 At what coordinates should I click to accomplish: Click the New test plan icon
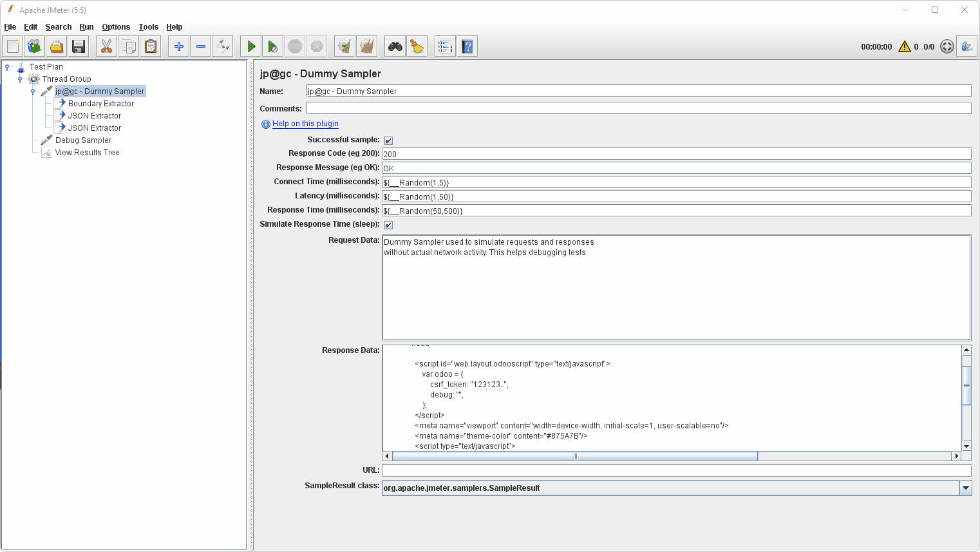pyautogui.click(x=13, y=46)
